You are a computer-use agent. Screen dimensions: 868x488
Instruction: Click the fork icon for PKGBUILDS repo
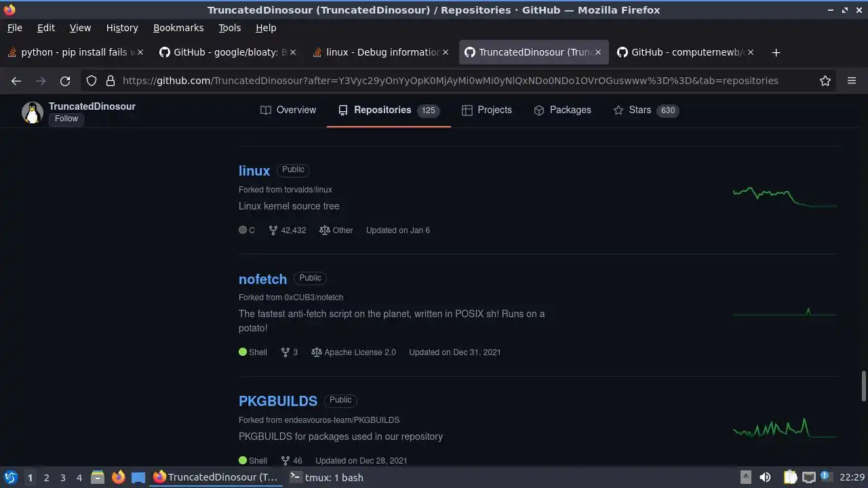[285, 461]
